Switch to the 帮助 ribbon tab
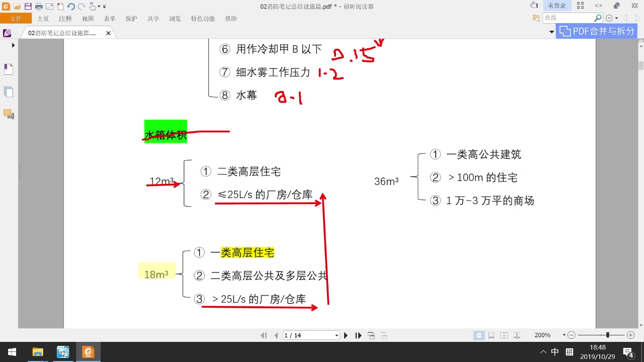This screenshot has width=644, height=362. pyautogui.click(x=231, y=19)
